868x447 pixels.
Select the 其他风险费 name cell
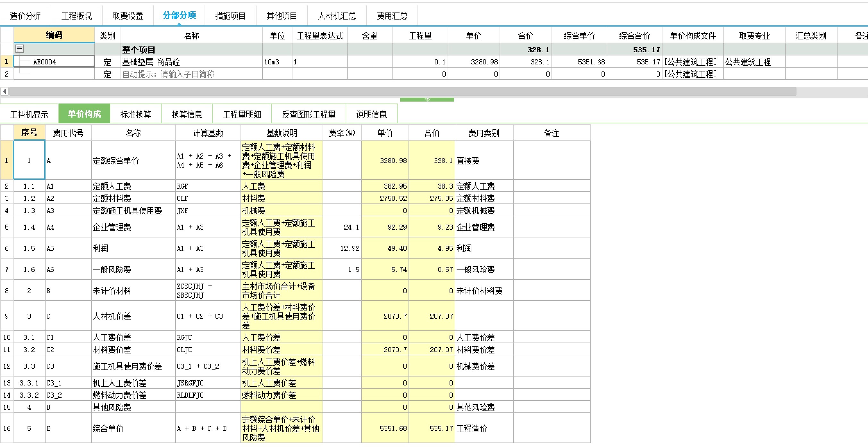pos(133,407)
